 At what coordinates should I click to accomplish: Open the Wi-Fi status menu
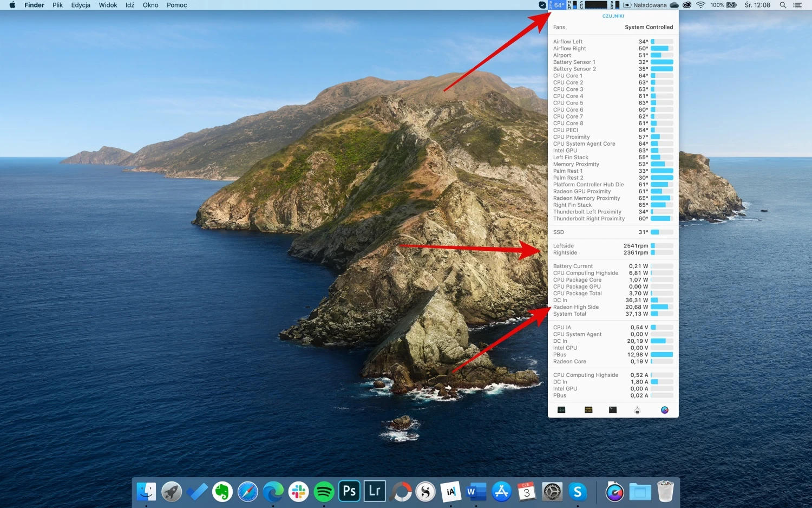pos(700,5)
